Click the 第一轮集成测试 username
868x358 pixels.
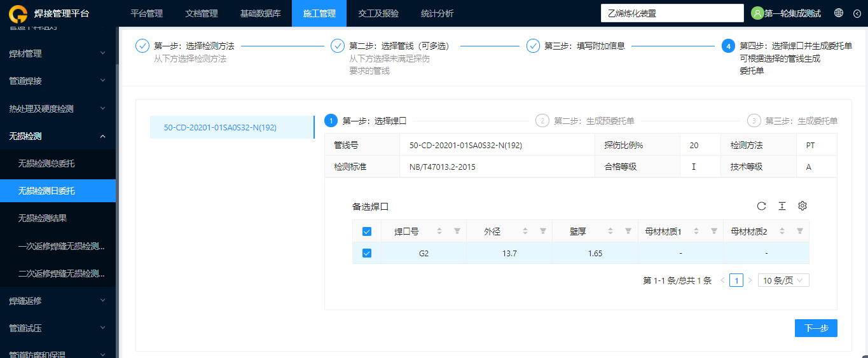(792, 13)
